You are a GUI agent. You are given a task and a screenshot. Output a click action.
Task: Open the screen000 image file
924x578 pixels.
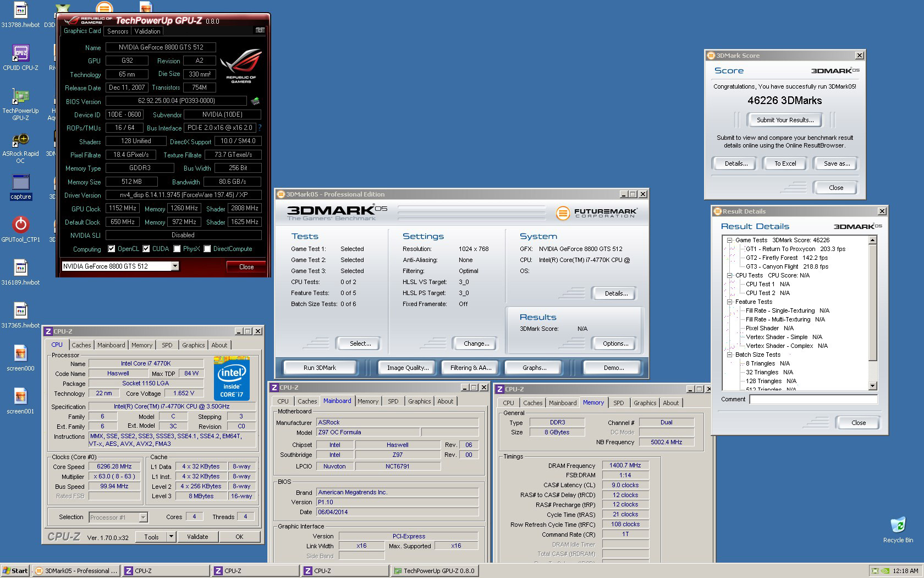(x=20, y=353)
